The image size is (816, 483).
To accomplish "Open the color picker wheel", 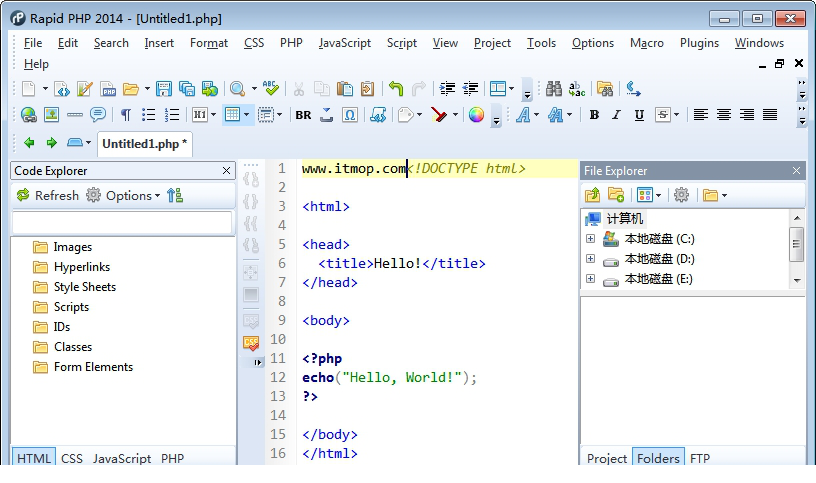I will [476, 115].
